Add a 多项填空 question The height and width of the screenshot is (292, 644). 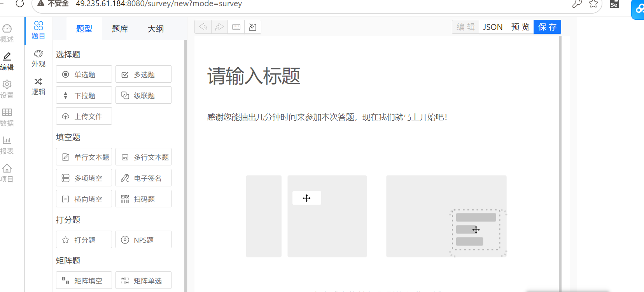tap(84, 178)
